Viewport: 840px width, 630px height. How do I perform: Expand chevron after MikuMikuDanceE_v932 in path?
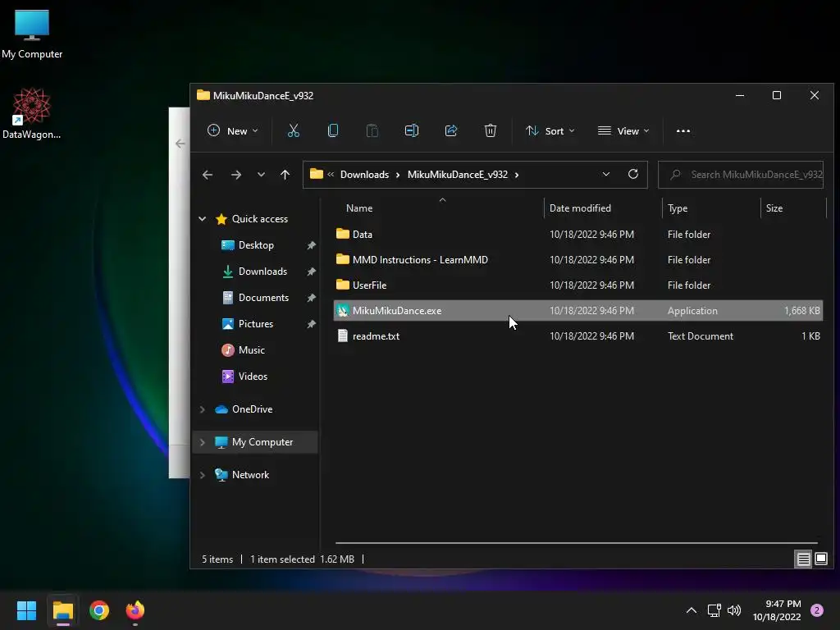517,175
